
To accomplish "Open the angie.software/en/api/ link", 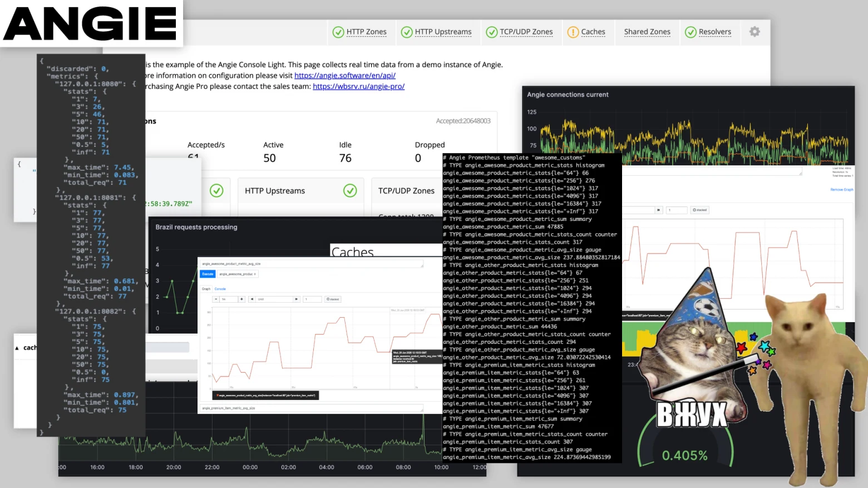I will [x=345, y=76].
